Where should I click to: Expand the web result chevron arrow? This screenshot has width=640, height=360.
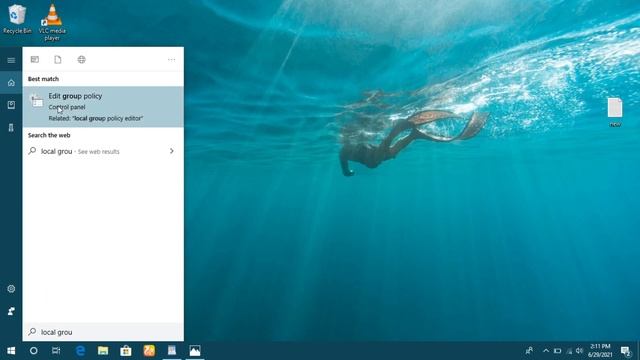point(171,151)
